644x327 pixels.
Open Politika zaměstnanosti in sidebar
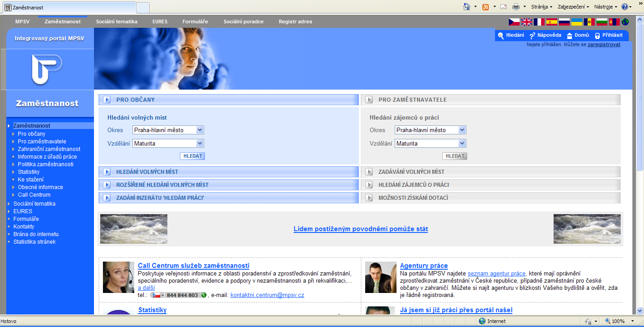(46, 164)
